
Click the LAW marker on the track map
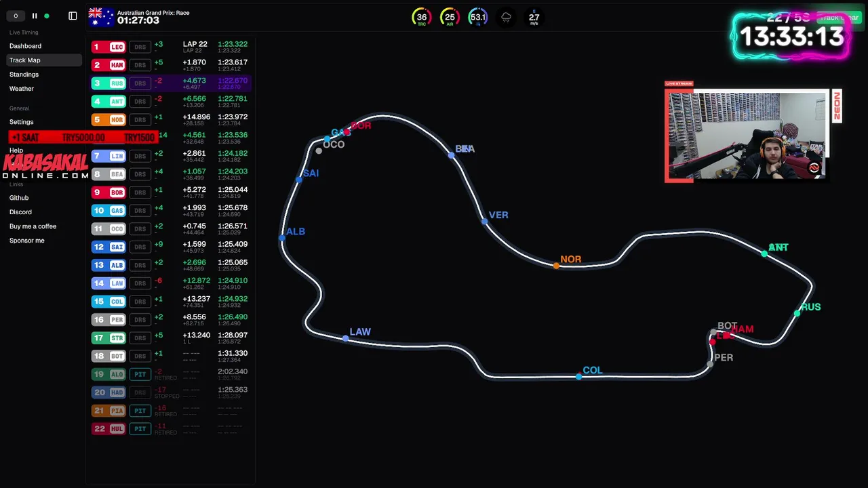coord(346,338)
